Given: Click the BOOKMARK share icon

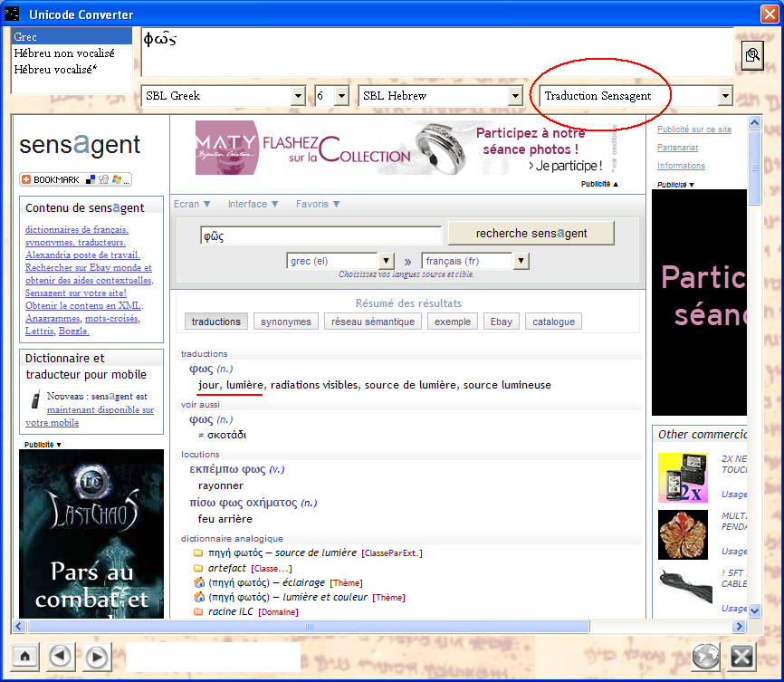Looking at the screenshot, I should tap(75, 179).
